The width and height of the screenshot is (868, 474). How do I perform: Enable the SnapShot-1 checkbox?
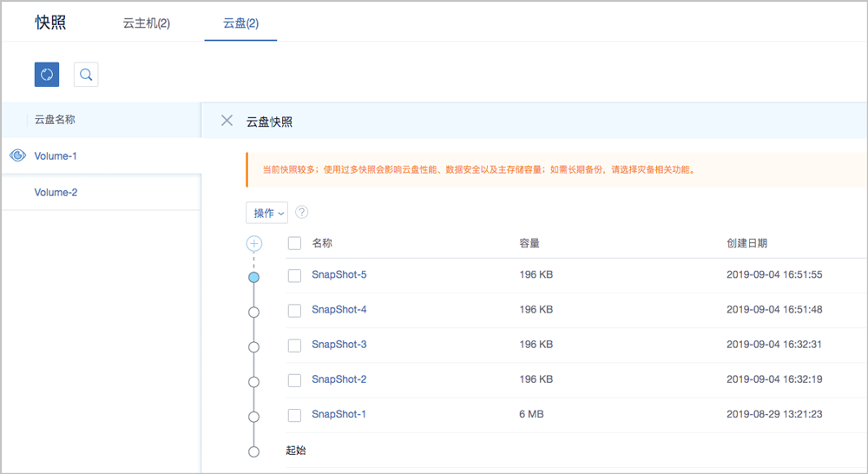pos(294,415)
